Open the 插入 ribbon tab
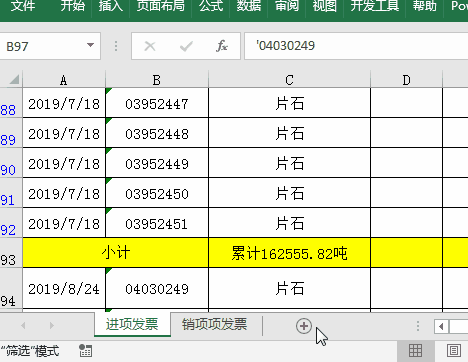Image resolution: width=468 pixels, height=362 pixels. [111, 6]
